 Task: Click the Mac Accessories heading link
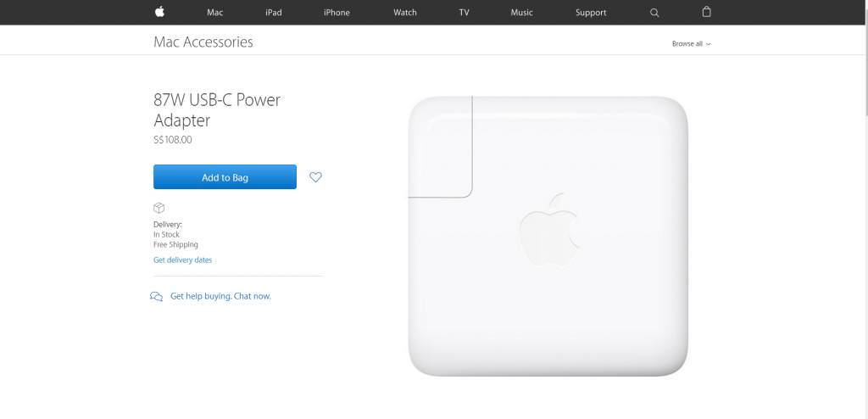coord(203,42)
